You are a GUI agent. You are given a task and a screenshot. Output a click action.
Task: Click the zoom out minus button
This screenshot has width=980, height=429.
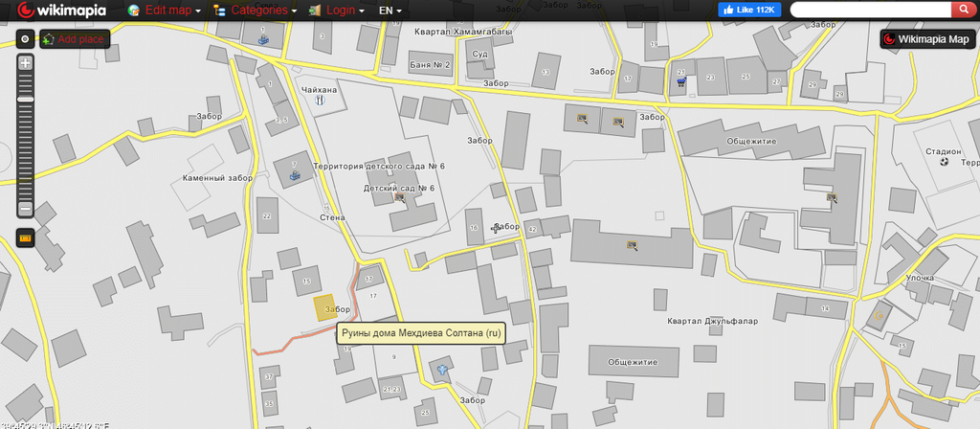click(26, 209)
